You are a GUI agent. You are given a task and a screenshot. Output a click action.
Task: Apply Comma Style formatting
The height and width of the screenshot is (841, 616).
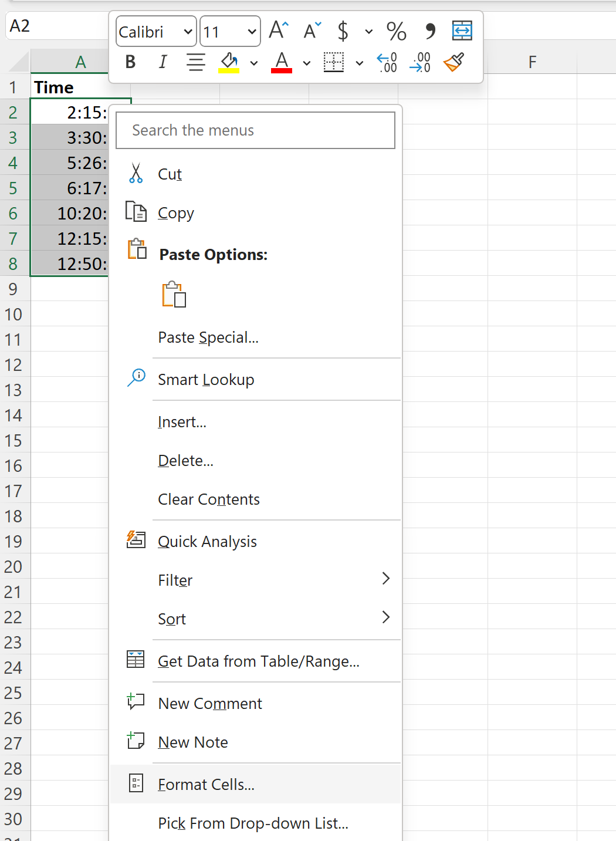pyautogui.click(x=430, y=31)
